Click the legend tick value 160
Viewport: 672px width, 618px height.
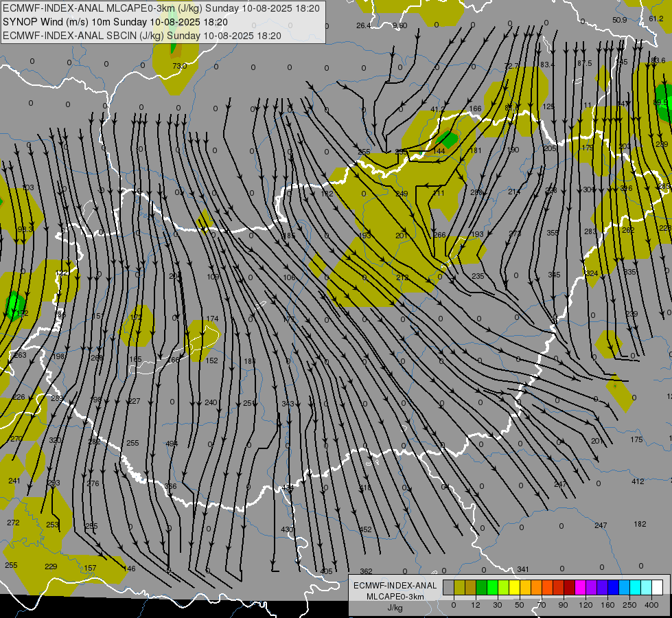click(x=607, y=605)
